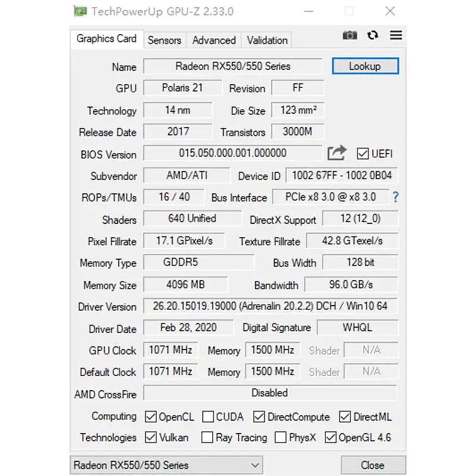
Task: Toggle the Vulkan checkbox
Action: coord(151,437)
